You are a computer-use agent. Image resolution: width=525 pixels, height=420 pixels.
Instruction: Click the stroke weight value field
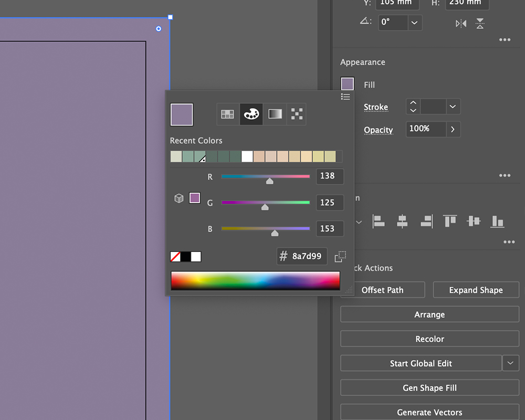tap(433, 107)
